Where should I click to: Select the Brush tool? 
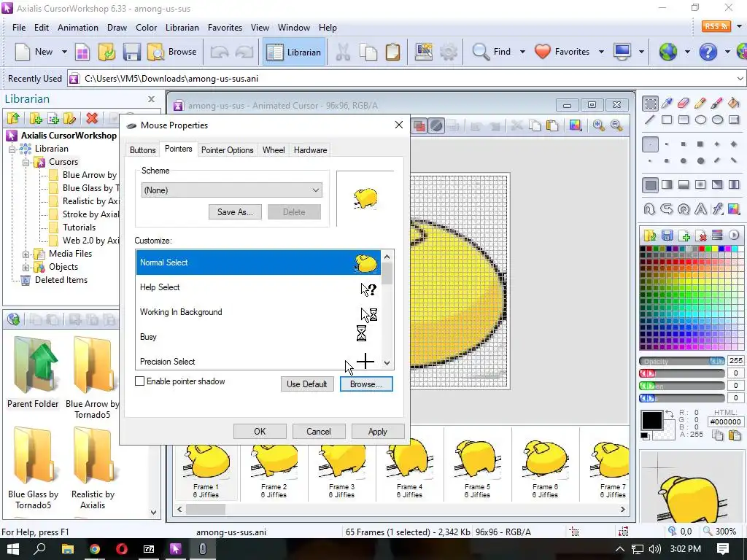tap(717, 103)
